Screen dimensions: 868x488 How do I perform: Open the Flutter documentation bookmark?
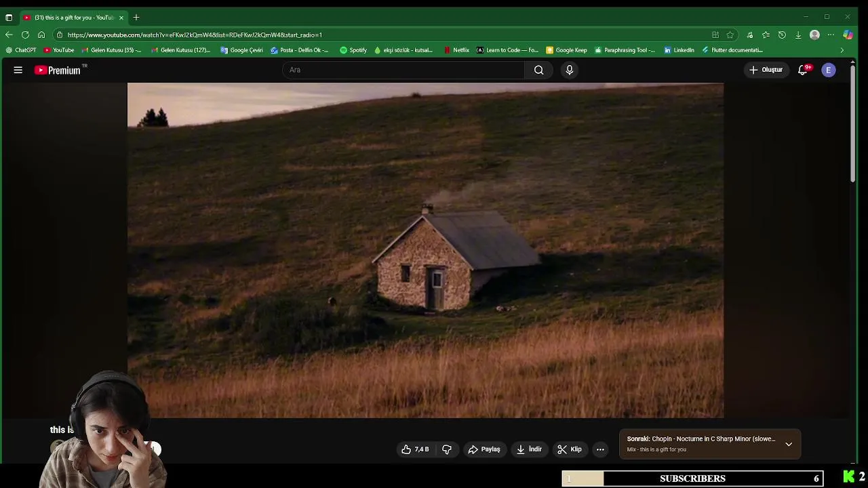[732, 50]
